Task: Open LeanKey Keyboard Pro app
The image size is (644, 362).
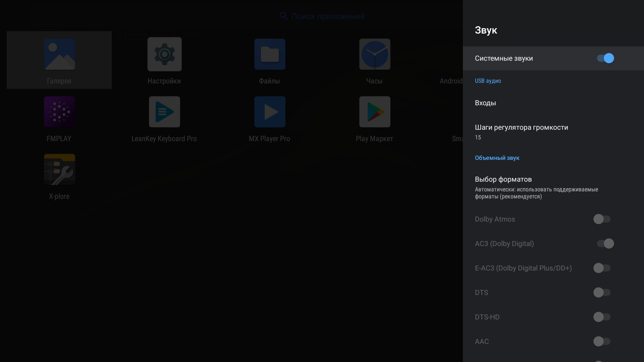Action: [x=164, y=112]
